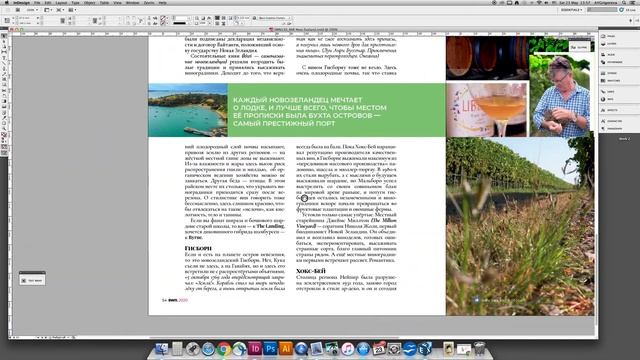Image resolution: width=640 pixels, height=360 pixels.
Task: Open iTunes from the Dock
Action: 348,349
